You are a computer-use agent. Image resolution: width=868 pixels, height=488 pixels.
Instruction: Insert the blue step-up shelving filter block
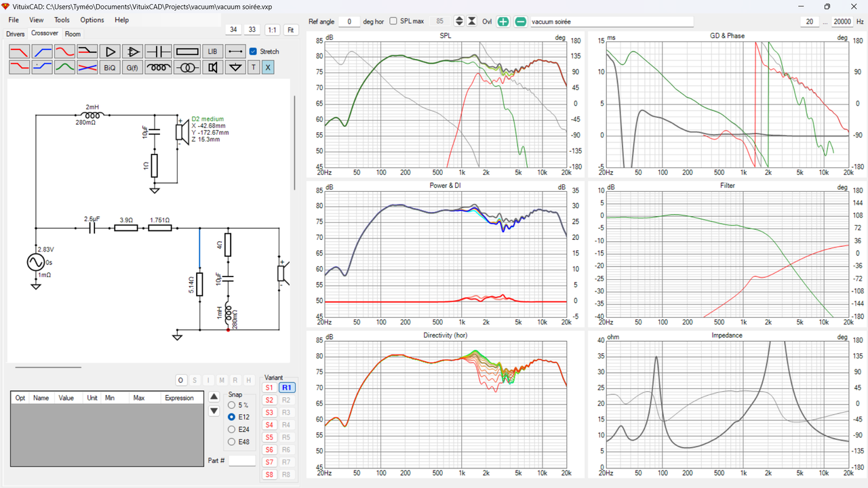pyautogui.click(x=42, y=67)
